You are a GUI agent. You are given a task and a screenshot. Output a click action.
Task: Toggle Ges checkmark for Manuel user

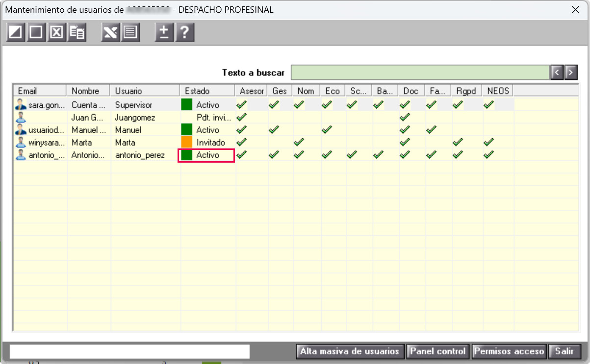(x=274, y=130)
